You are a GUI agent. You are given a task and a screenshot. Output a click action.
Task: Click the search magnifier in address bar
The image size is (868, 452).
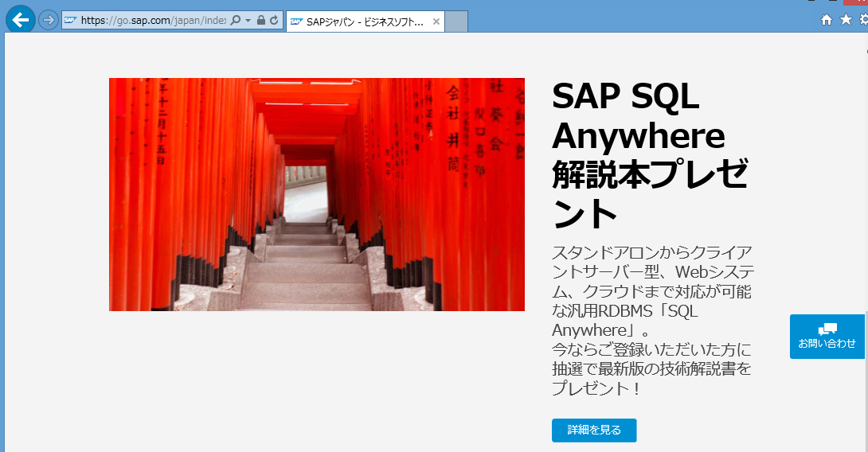pos(235,21)
